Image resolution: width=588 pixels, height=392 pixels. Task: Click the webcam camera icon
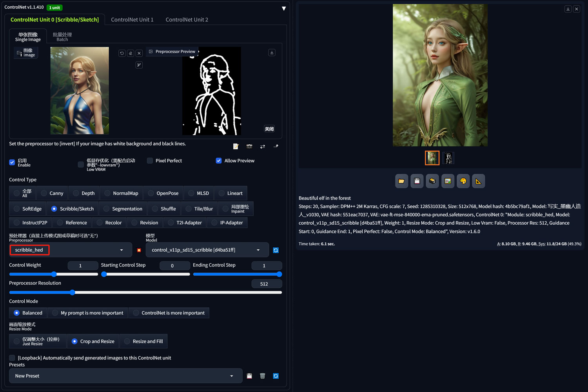pyautogui.click(x=249, y=146)
